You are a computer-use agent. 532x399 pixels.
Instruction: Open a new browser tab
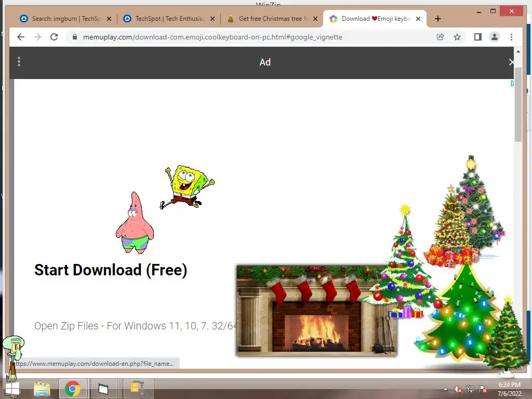point(437,19)
